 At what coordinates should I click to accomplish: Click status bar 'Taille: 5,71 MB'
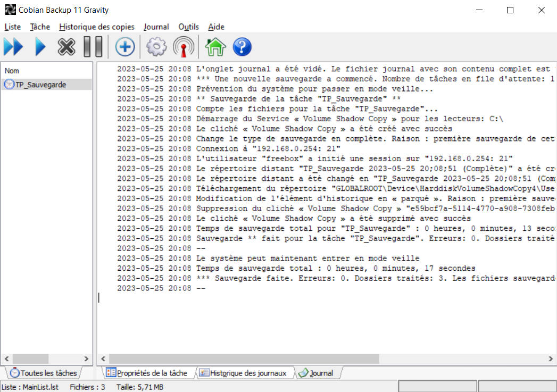(x=139, y=387)
